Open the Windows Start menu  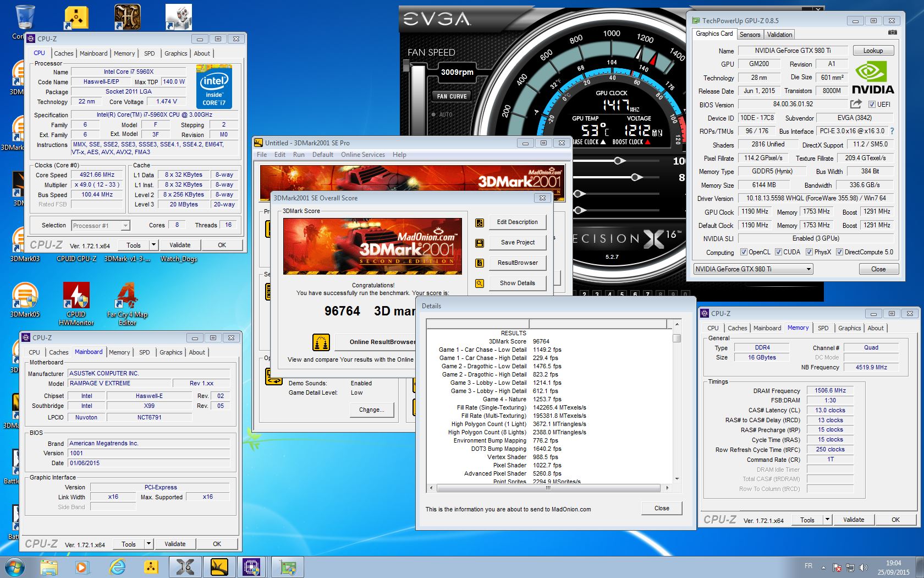(15, 567)
